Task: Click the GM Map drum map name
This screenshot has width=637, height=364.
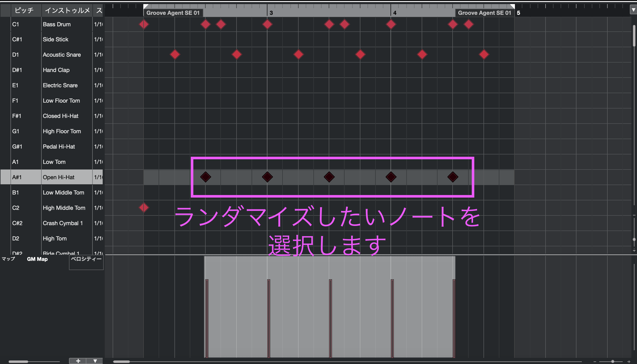Action: (37, 259)
